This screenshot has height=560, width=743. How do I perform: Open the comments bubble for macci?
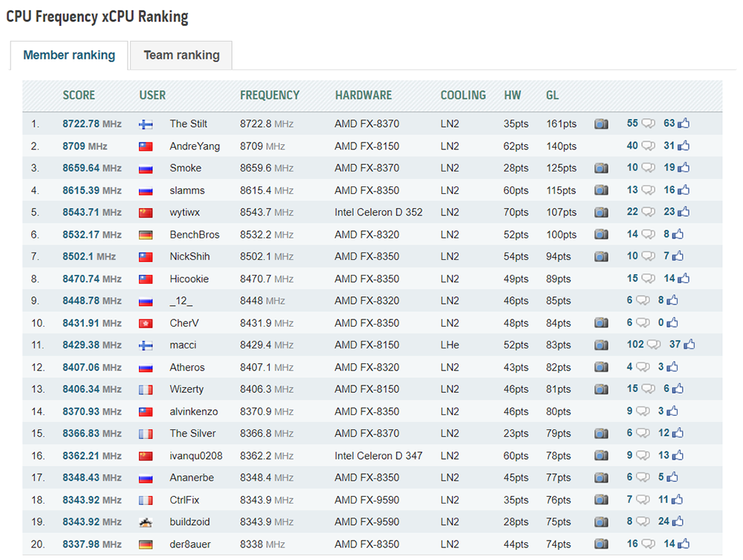tap(654, 345)
